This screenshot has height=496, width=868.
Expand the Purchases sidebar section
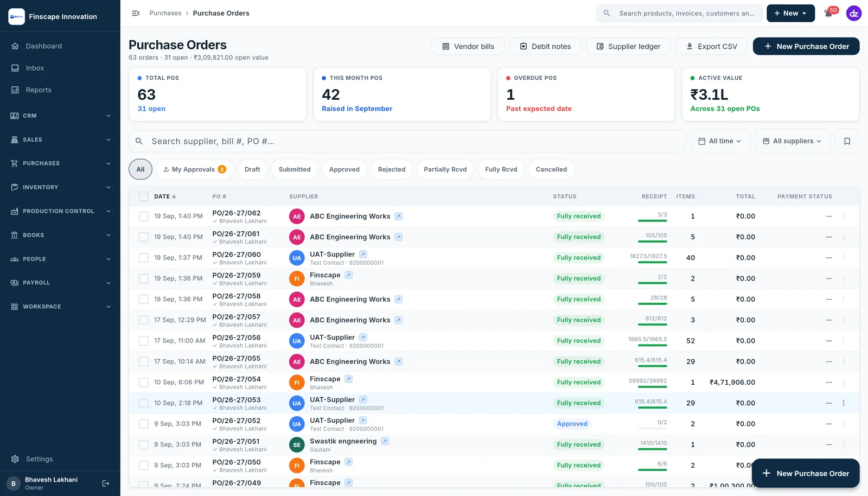tap(60, 163)
